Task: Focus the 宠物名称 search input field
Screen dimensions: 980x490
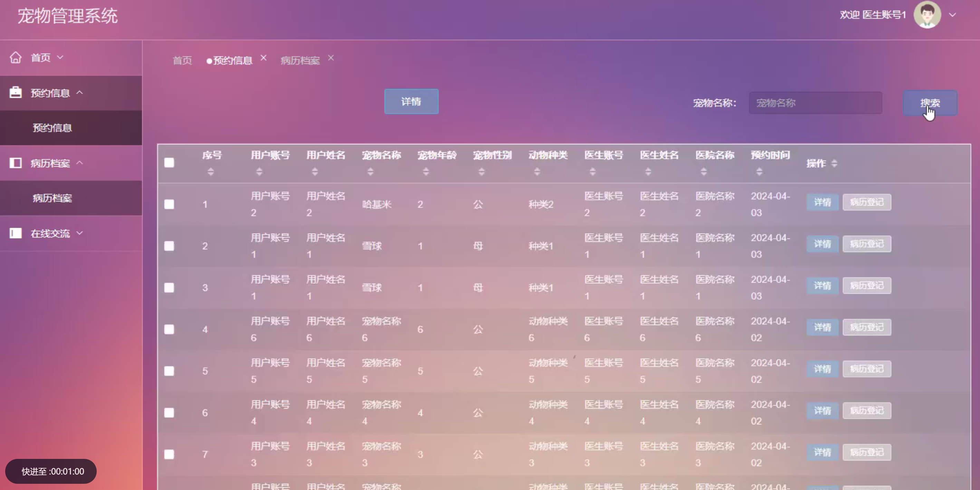Action: point(815,103)
